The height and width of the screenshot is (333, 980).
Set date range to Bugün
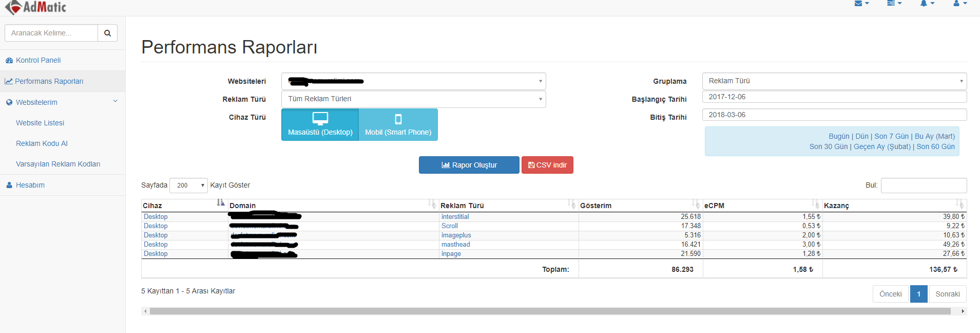tap(839, 136)
